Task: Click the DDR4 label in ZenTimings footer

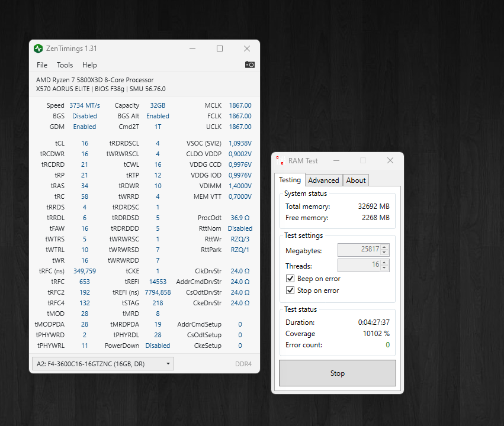Action: tap(243, 364)
